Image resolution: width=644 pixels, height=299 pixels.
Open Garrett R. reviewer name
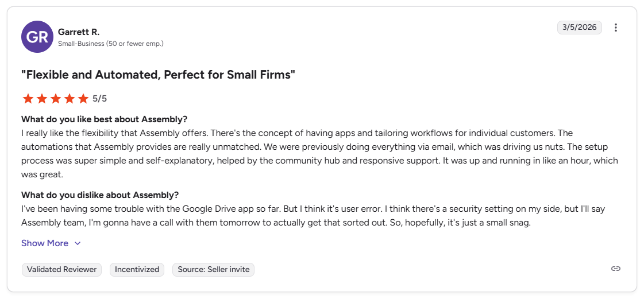79,32
